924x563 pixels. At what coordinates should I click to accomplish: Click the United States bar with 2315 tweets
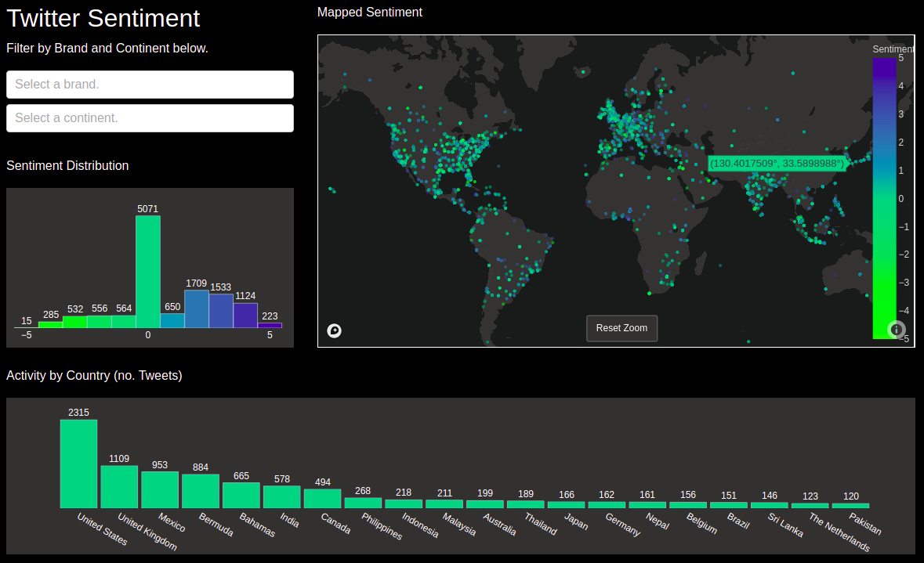(x=78, y=464)
